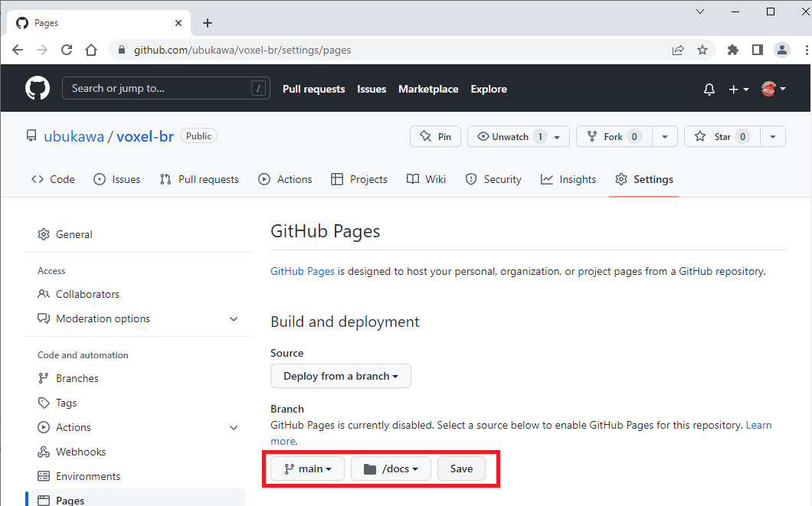Click the site lock icon

point(122,51)
